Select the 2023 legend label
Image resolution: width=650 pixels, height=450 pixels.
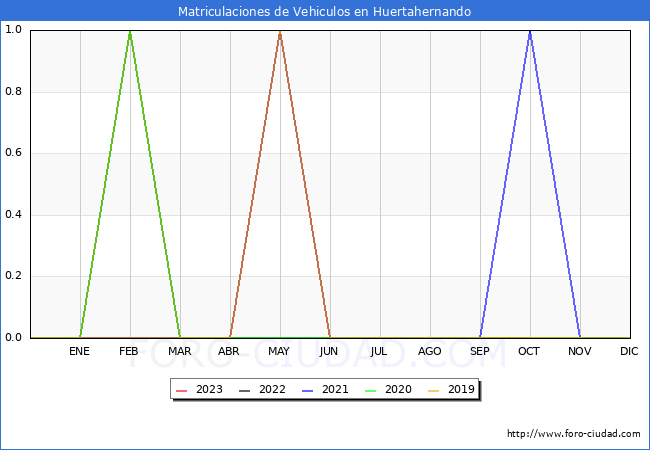click(209, 390)
